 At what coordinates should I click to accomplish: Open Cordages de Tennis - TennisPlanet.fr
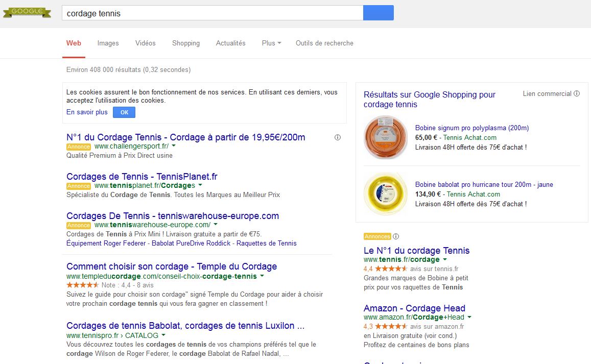click(x=141, y=176)
